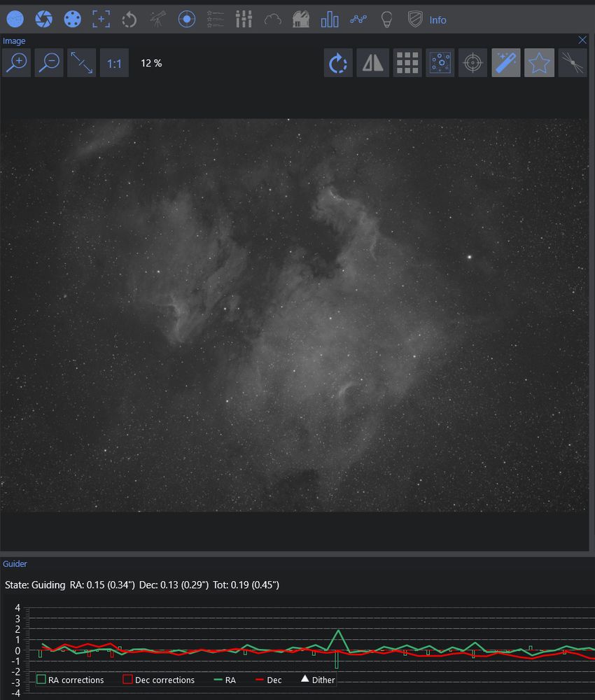Click the Dither legend entry
The image size is (595, 700).
pos(318,680)
